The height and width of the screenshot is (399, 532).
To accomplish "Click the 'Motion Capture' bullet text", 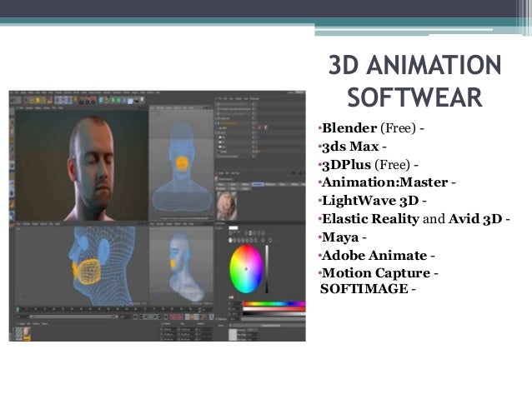I will [376, 273].
